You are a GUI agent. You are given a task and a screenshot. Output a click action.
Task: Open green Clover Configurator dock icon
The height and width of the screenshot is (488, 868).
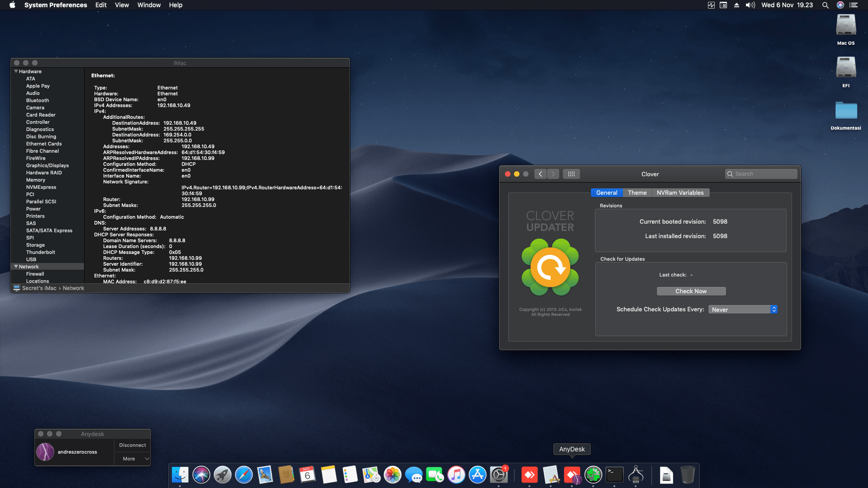pos(593,475)
